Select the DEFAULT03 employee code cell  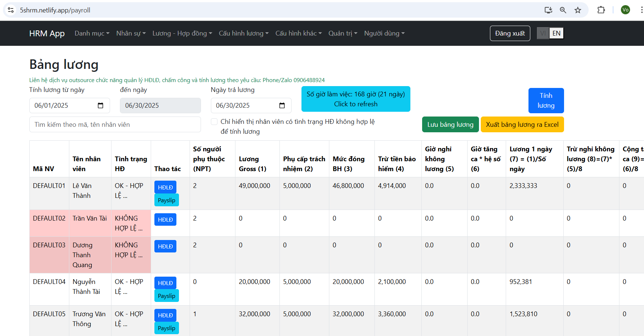point(49,255)
